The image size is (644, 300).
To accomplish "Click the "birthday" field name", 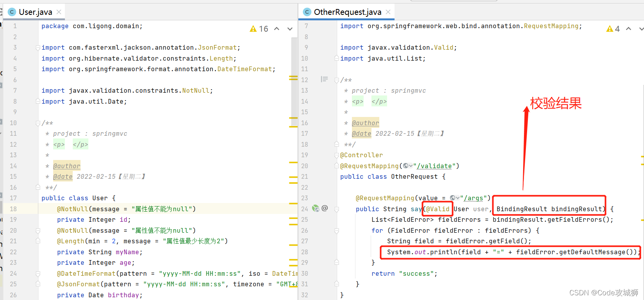I will point(124,295).
